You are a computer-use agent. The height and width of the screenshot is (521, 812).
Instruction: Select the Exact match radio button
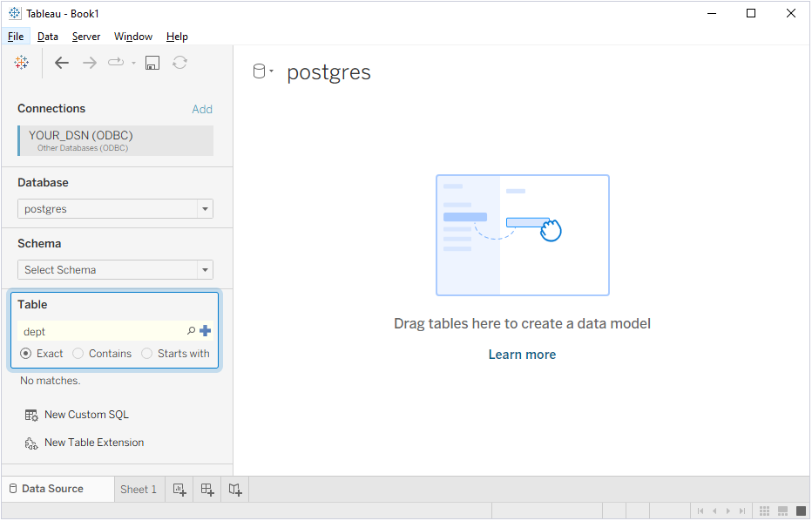pyautogui.click(x=24, y=353)
